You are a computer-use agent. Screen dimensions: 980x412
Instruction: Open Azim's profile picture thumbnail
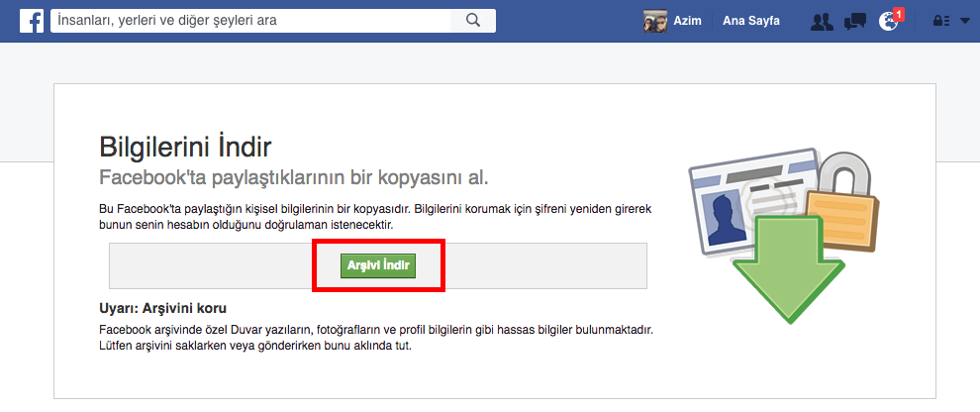pyautogui.click(x=655, y=21)
